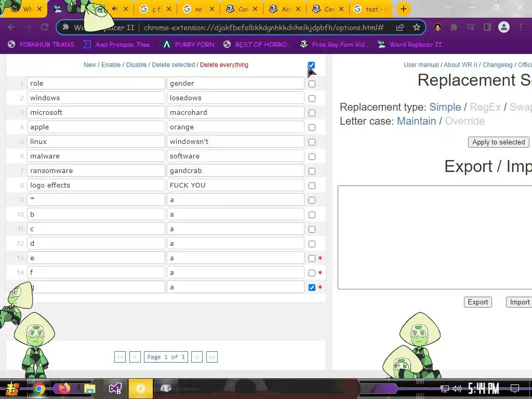The width and height of the screenshot is (532, 399).
Task: Open the Settings gear taskbar app
Action: 140,389
